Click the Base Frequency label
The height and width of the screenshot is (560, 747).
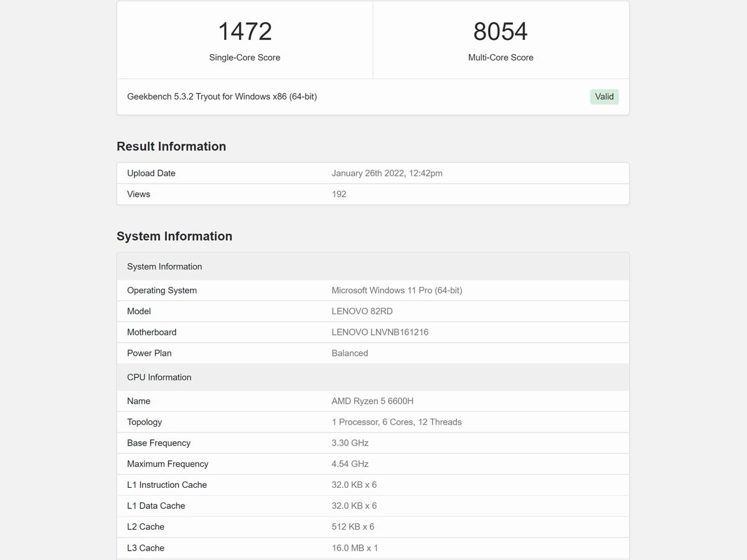[159, 443]
